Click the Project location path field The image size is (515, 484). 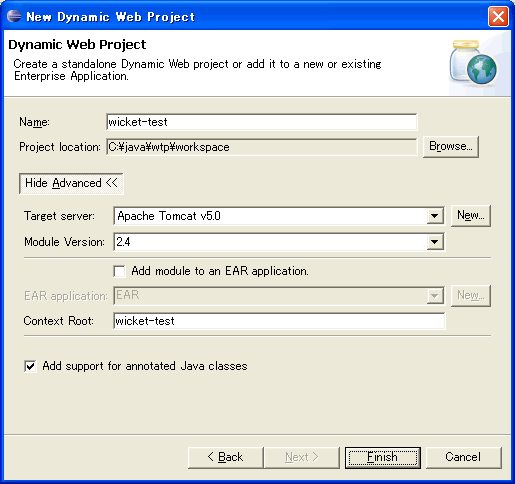[x=262, y=147]
